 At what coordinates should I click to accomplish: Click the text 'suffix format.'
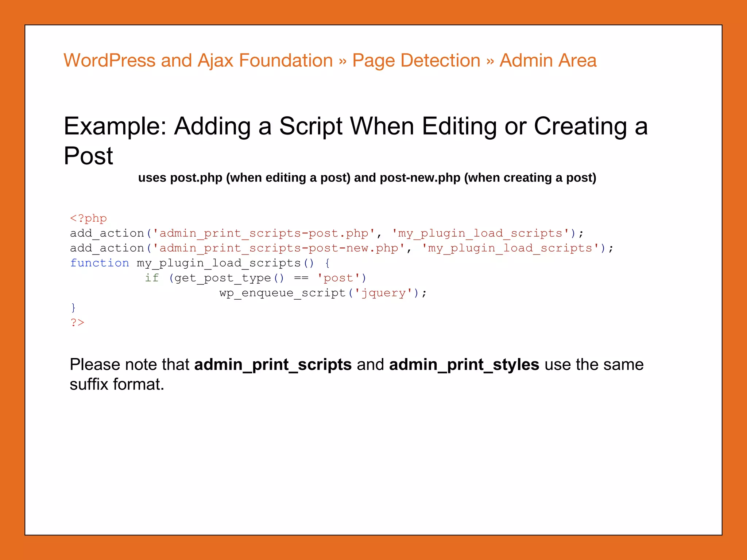(x=117, y=384)
